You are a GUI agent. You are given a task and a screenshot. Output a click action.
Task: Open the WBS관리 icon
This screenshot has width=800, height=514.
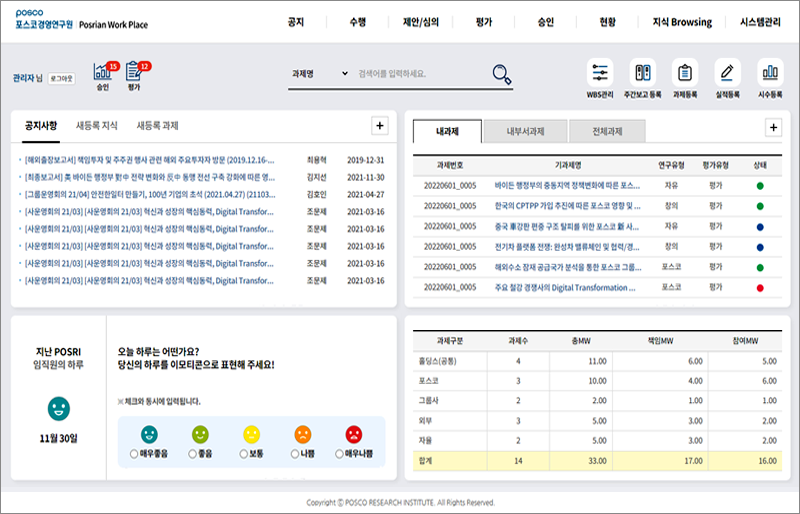(x=600, y=73)
